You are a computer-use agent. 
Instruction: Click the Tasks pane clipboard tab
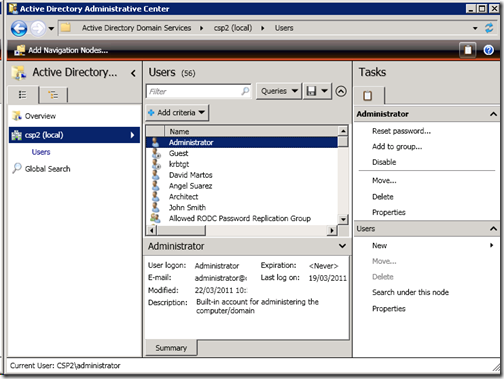coord(368,96)
